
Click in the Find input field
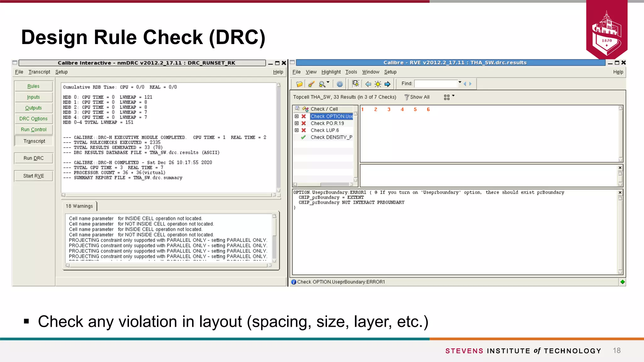(x=436, y=84)
